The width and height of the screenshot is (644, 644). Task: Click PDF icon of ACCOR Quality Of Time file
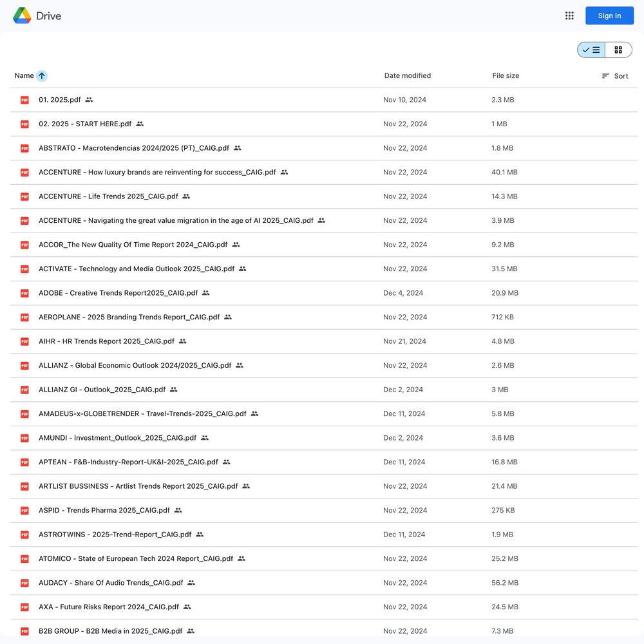pyautogui.click(x=24, y=245)
